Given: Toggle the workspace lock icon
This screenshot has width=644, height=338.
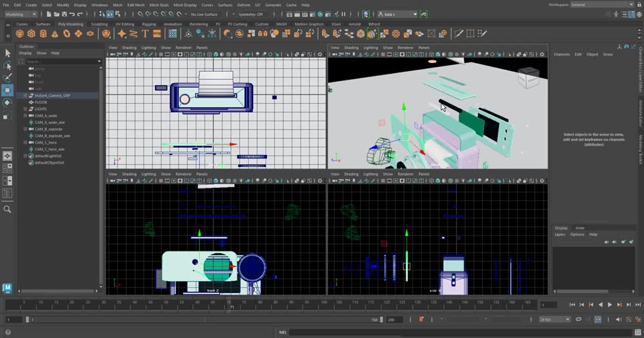Looking at the screenshot, I should tap(639, 5).
